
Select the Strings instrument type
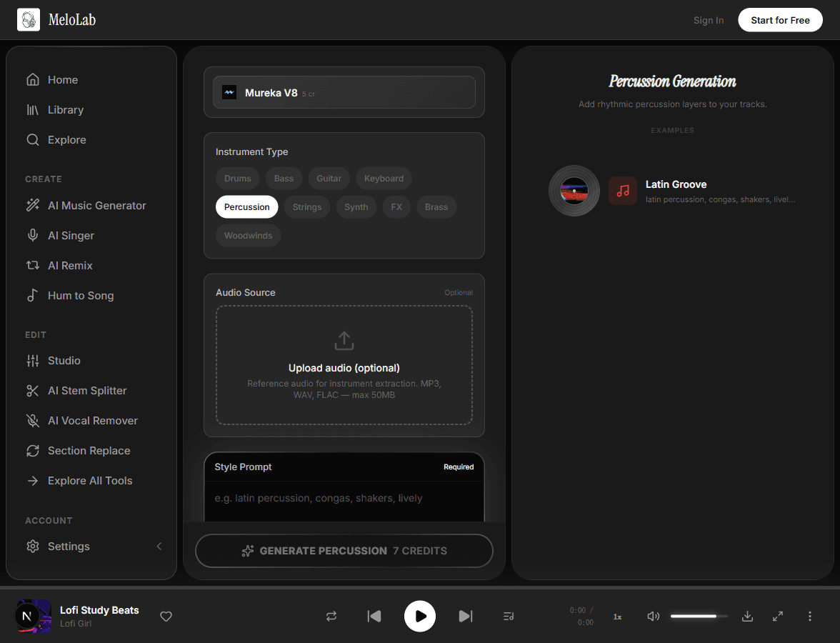(307, 207)
